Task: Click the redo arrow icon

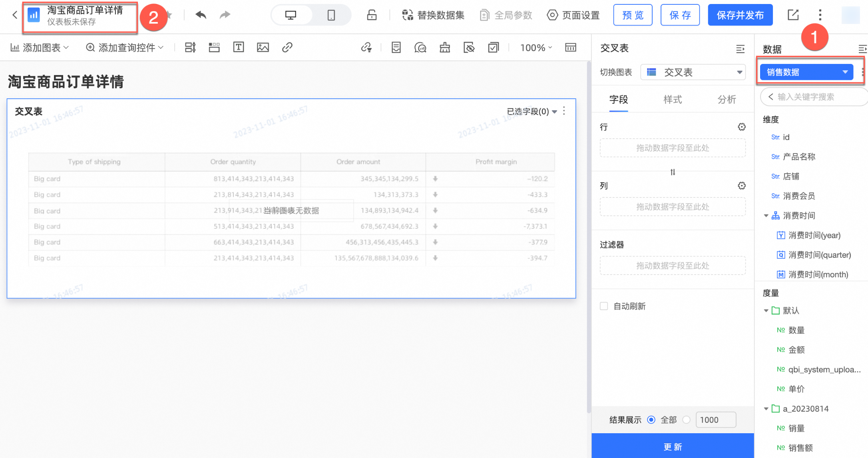Action: pyautogui.click(x=225, y=15)
